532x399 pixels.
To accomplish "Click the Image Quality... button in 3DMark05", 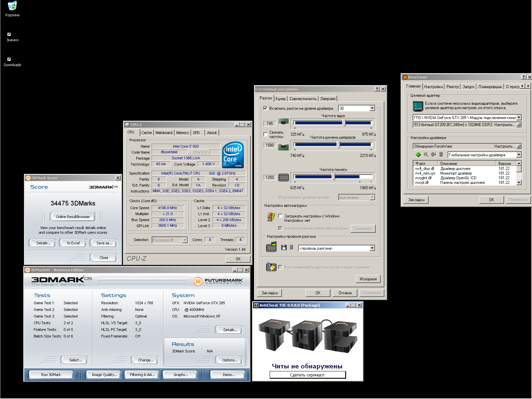I will [104, 375].
